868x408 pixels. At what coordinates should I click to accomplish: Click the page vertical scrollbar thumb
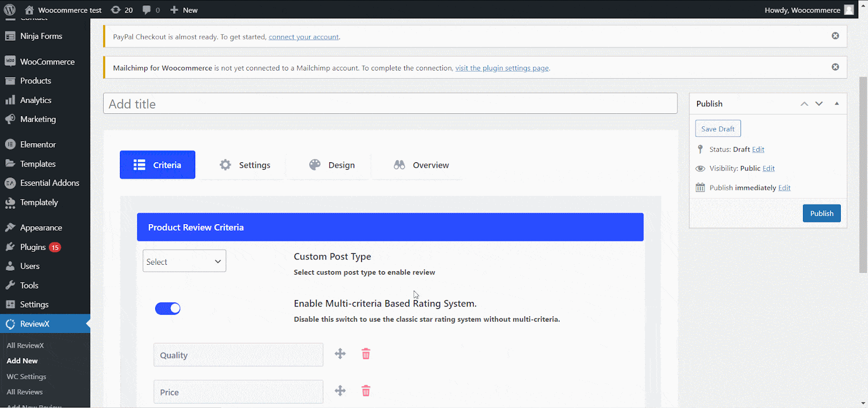[x=863, y=175]
